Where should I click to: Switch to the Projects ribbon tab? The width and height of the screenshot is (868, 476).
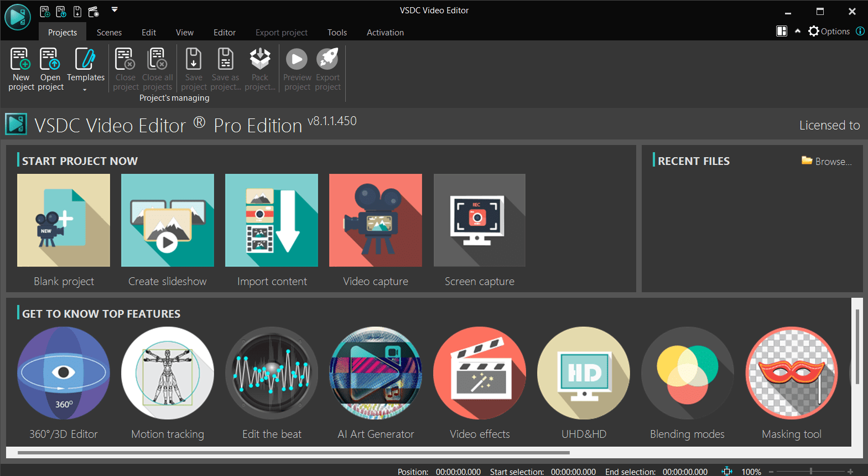[63, 32]
